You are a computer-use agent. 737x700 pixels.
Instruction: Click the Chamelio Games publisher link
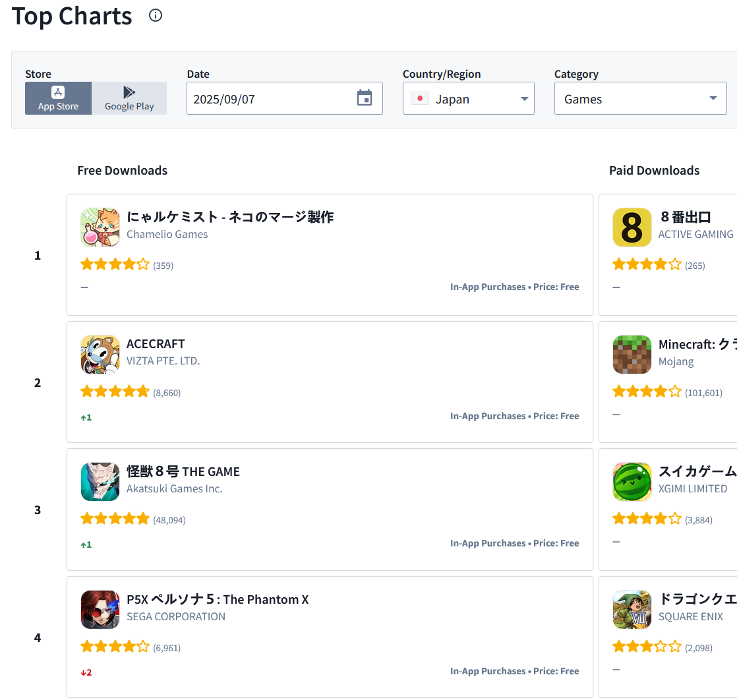coord(167,234)
